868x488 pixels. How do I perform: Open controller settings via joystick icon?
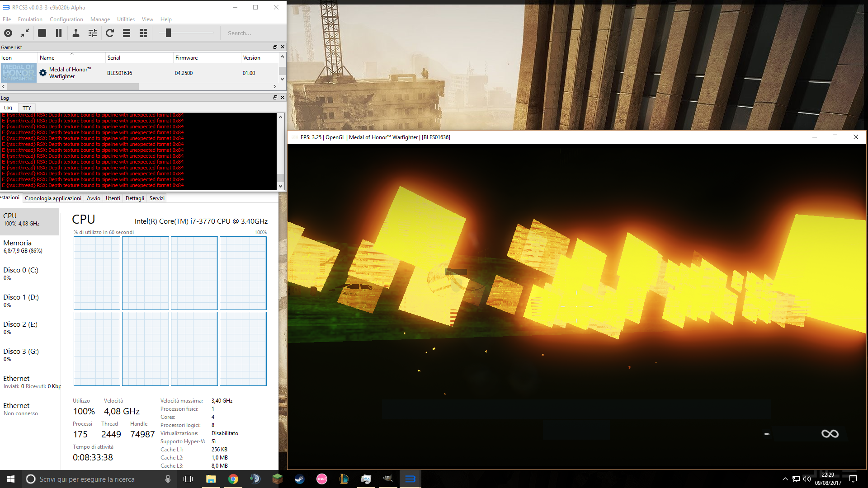76,33
